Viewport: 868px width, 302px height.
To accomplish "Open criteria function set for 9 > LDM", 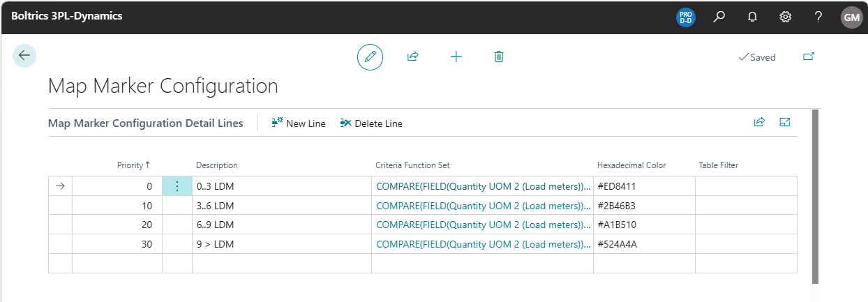I will pos(483,244).
